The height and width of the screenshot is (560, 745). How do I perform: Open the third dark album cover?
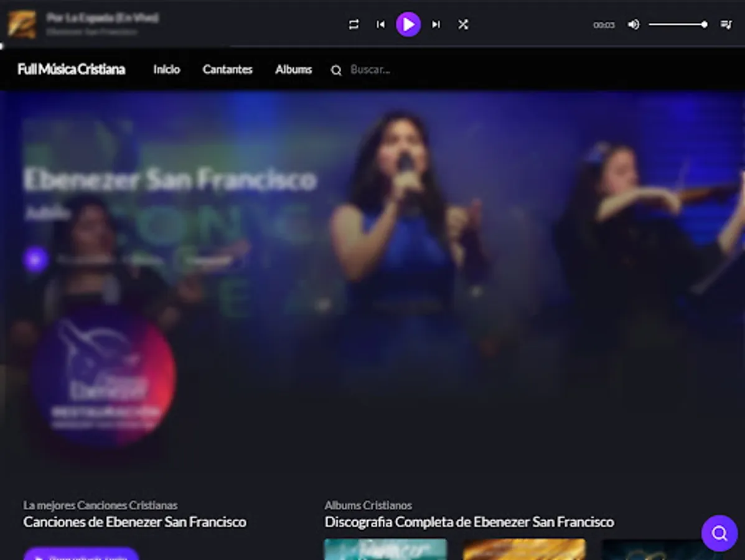pos(663,549)
